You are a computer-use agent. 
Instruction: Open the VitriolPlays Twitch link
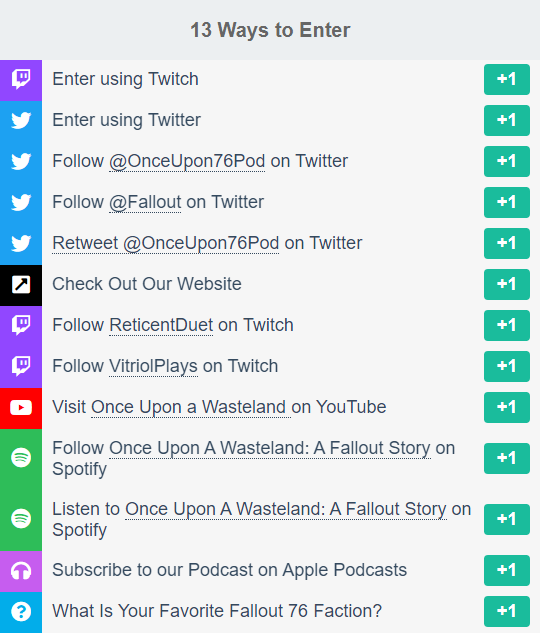click(x=153, y=367)
